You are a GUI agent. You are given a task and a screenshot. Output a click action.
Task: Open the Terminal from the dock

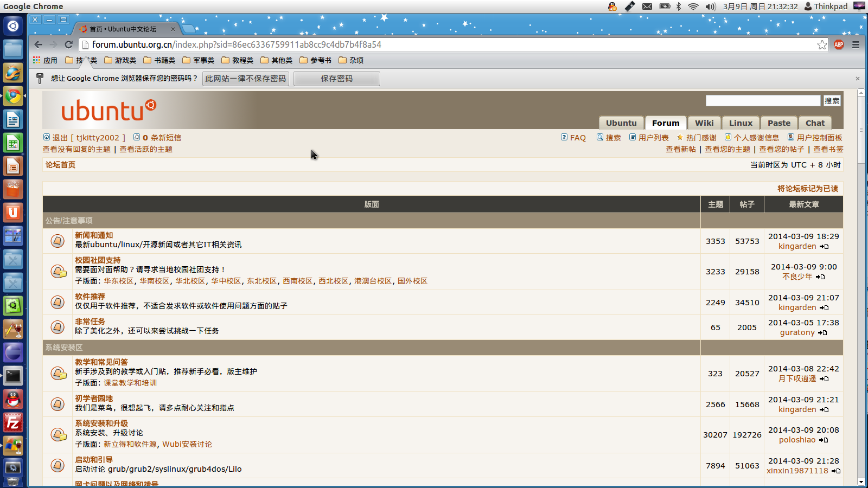(x=13, y=376)
